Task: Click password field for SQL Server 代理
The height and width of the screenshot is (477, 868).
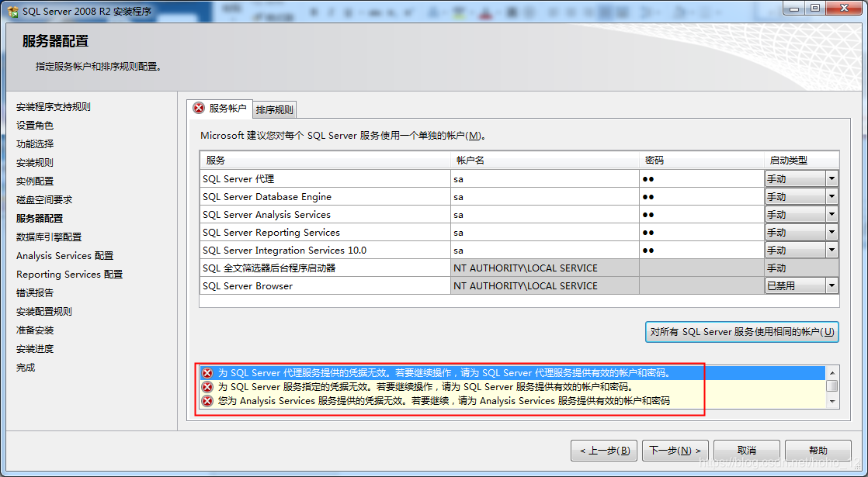Action: 702,178
